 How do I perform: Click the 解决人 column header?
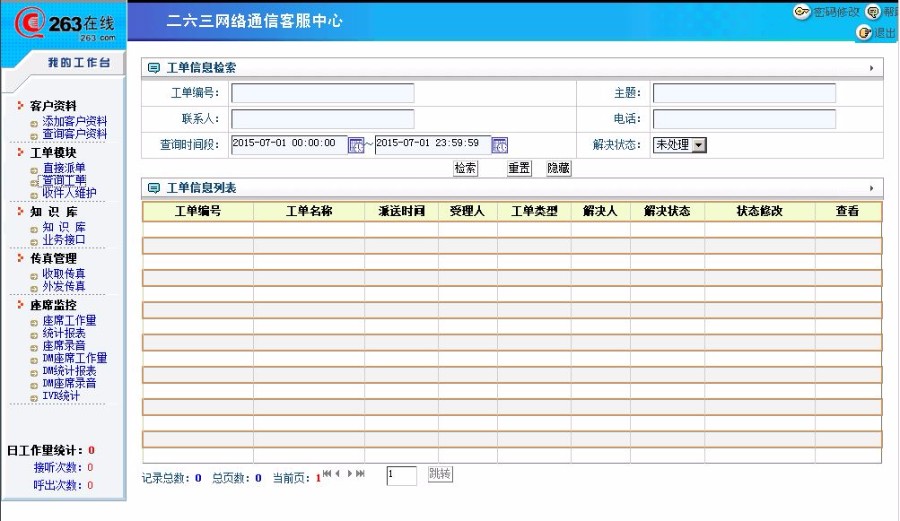[600, 211]
